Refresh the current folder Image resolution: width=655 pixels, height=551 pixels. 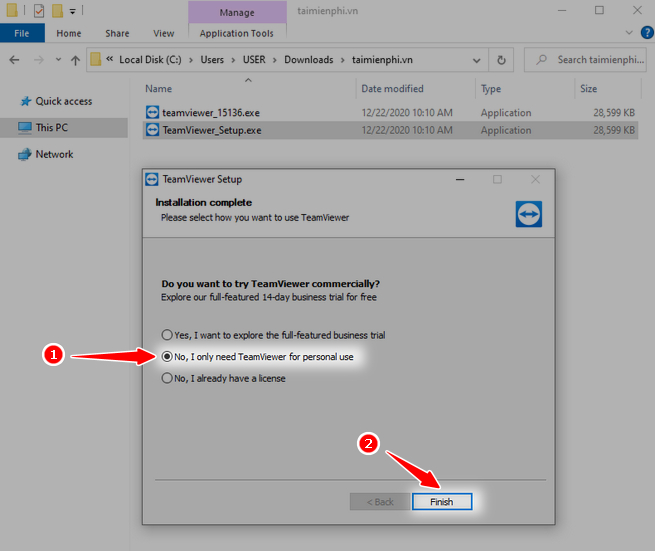[x=501, y=60]
